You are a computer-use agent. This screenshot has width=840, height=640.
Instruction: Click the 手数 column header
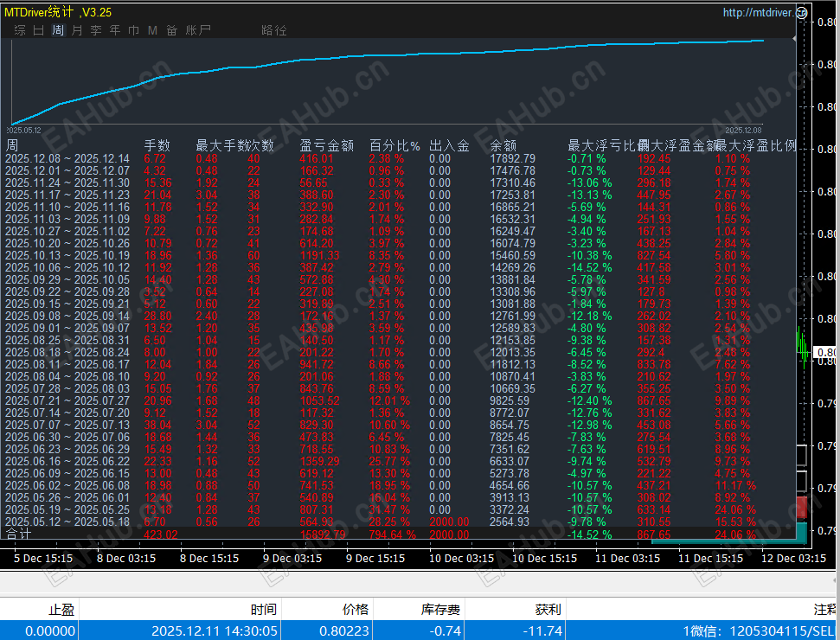[157, 145]
